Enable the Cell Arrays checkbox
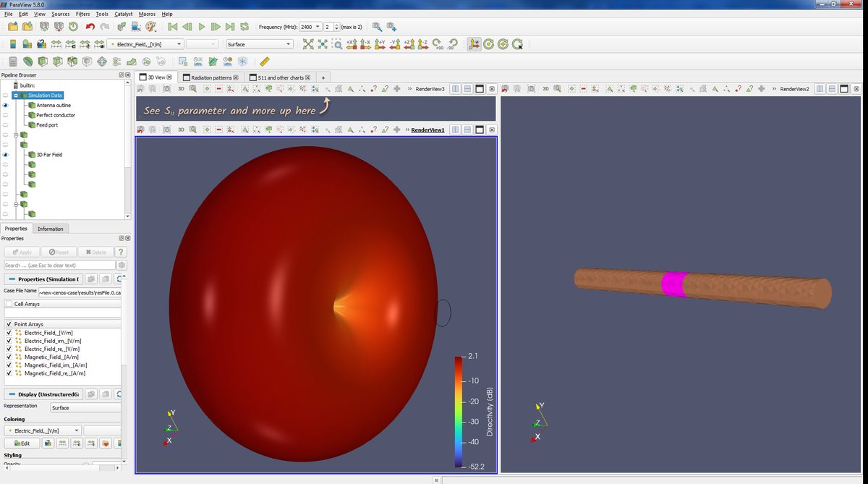The width and height of the screenshot is (868, 484). point(9,304)
